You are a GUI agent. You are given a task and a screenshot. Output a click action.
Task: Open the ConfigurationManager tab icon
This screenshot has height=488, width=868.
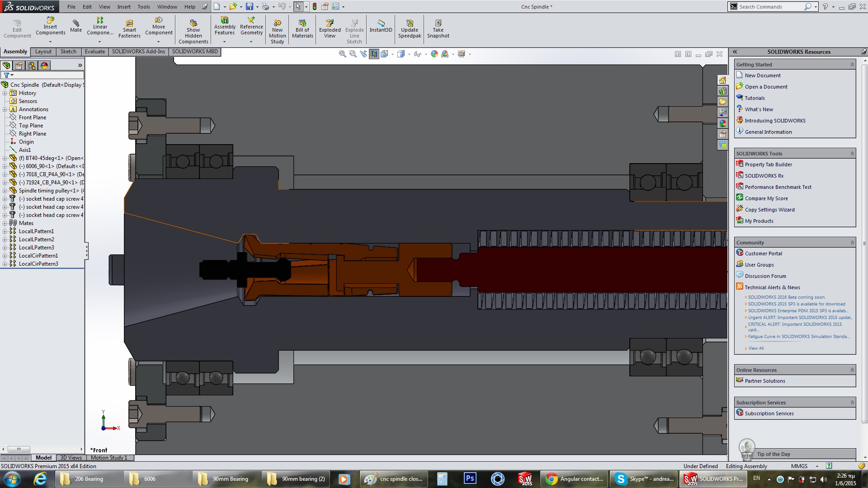(32, 66)
